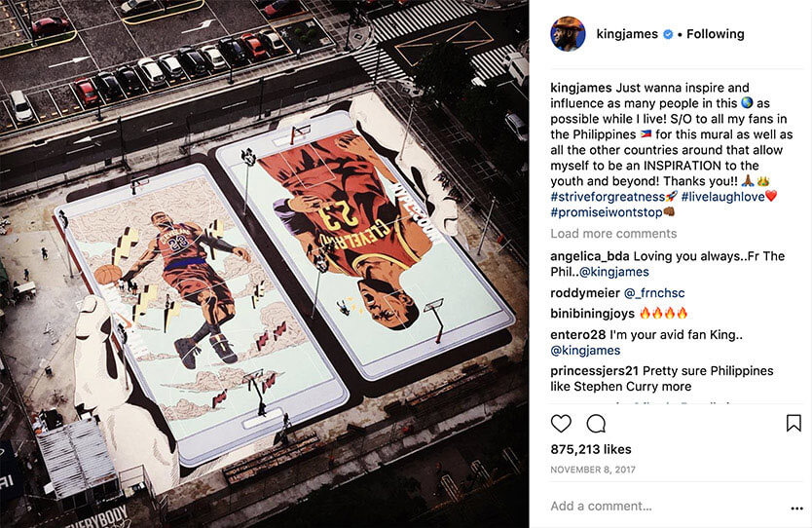View the 875,213 likes list
812x528 pixels.
click(591, 449)
